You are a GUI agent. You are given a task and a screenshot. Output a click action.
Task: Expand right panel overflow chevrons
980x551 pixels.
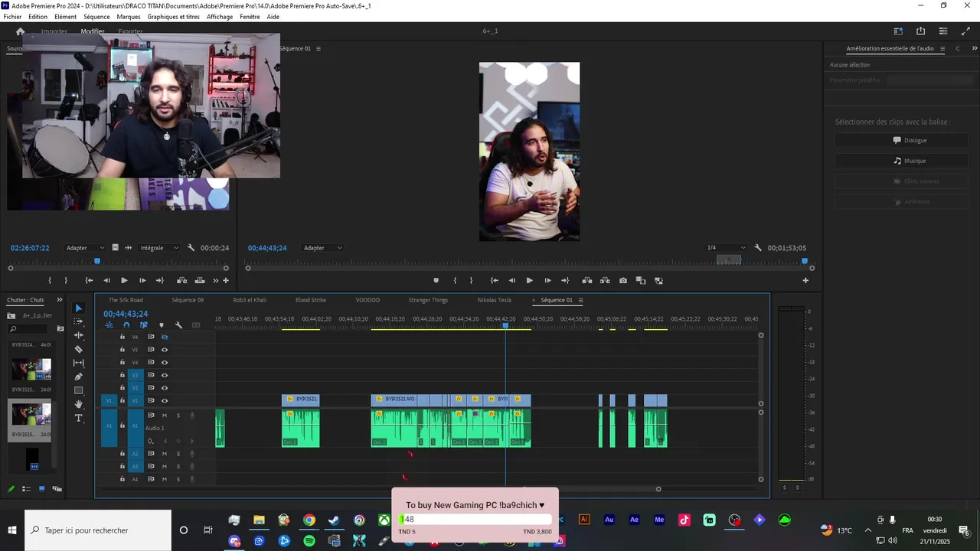click(975, 48)
